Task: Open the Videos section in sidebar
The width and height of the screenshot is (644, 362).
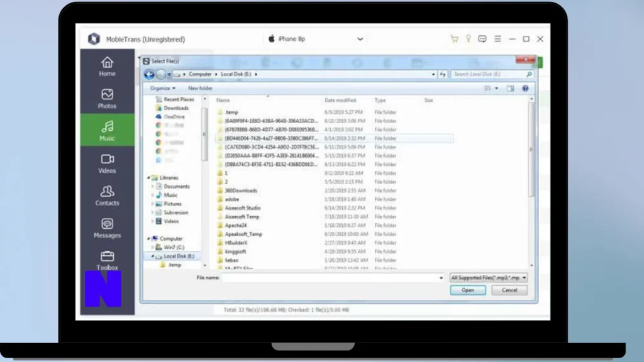Action: (x=107, y=163)
